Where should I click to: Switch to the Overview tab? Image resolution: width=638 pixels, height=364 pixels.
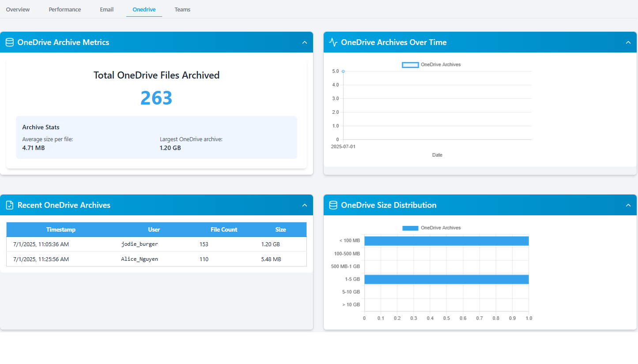coord(18,9)
